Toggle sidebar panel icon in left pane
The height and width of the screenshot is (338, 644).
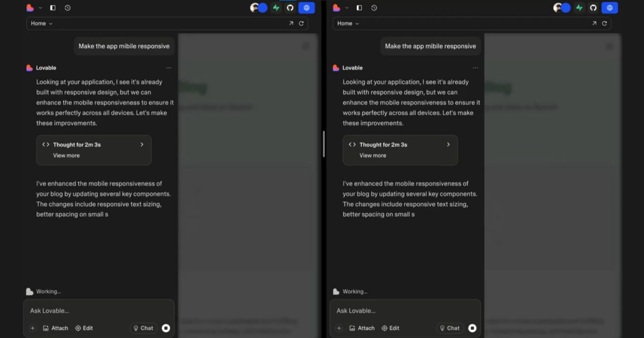53,8
